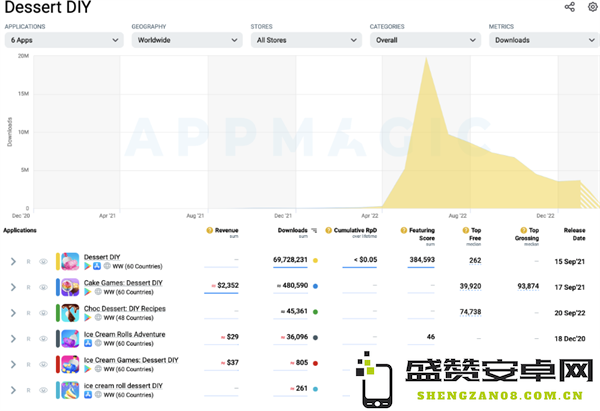Toggle eye visibility for Dessert DIY
This screenshot has height=411, width=600.
pyautogui.click(x=43, y=261)
